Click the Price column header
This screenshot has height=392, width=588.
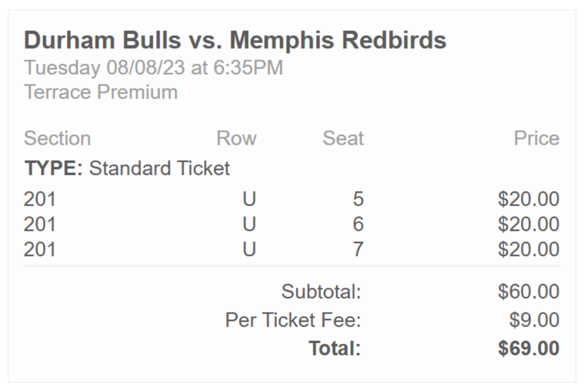coord(537,138)
